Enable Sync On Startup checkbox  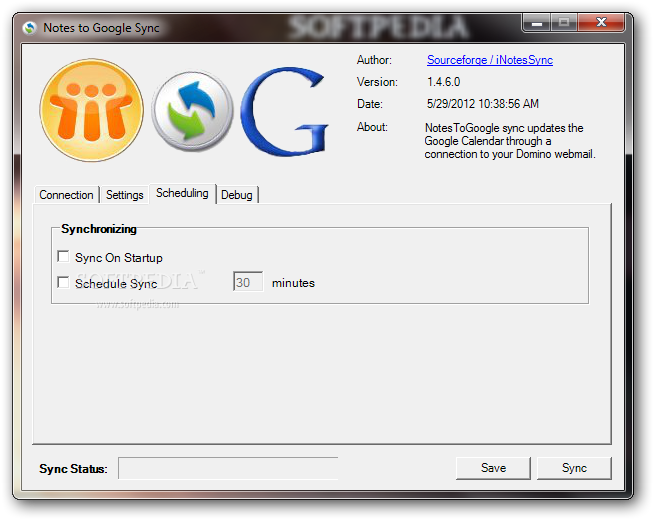coord(63,256)
